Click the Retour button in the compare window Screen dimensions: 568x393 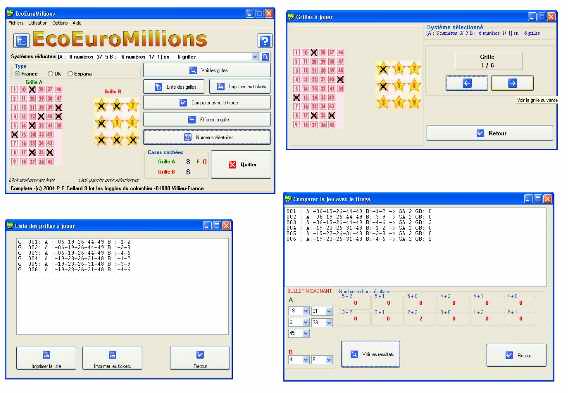pyautogui.click(x=516, y=355)
